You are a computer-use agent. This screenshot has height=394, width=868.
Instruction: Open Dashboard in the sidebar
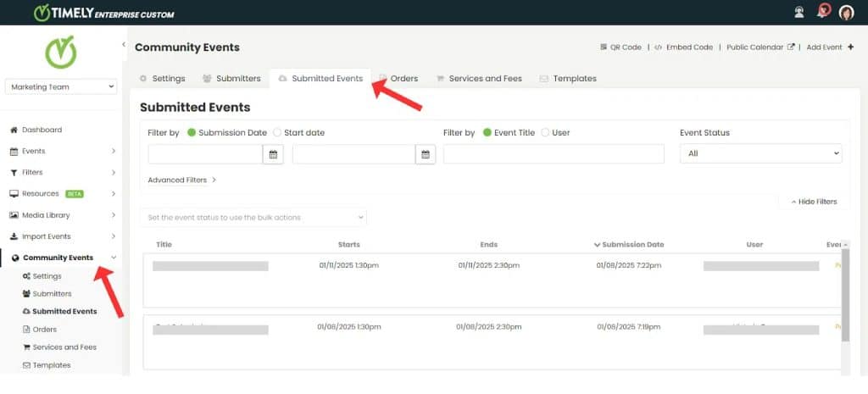(x=42, y=130)
